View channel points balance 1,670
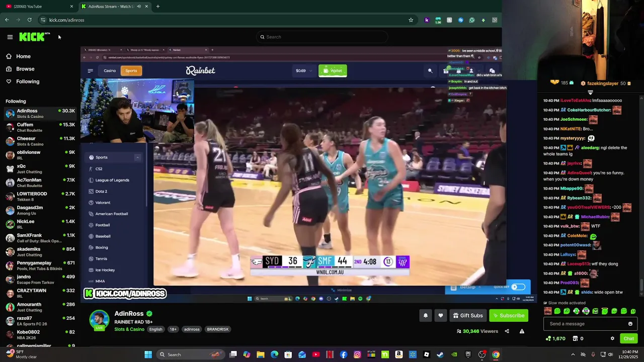 (556, 339)
